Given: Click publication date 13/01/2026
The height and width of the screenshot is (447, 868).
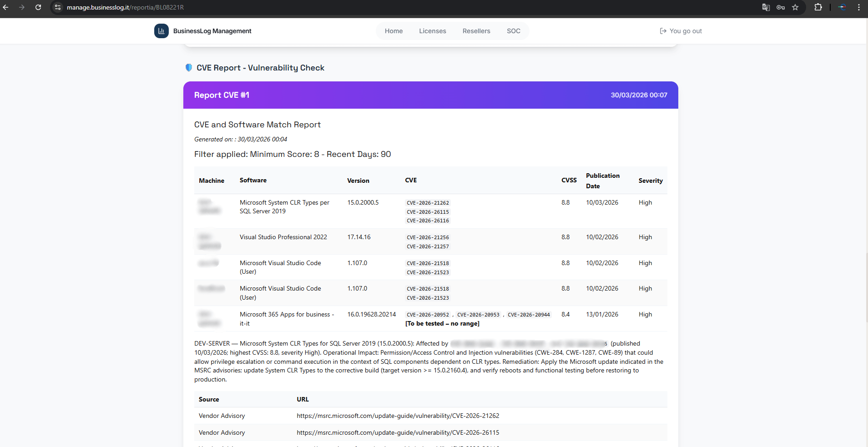Looking at the screenshot, I should pyautogui.click(x=602, y=314).
